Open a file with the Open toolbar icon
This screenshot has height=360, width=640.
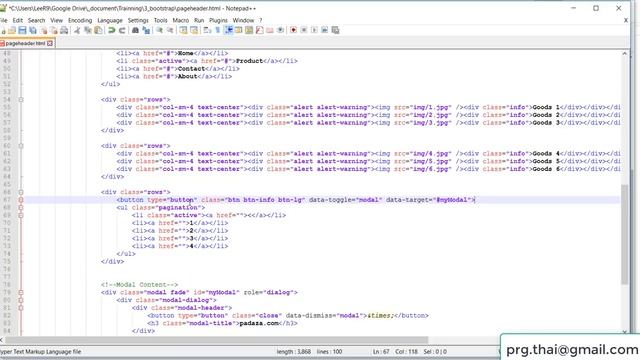coord(12,30)
